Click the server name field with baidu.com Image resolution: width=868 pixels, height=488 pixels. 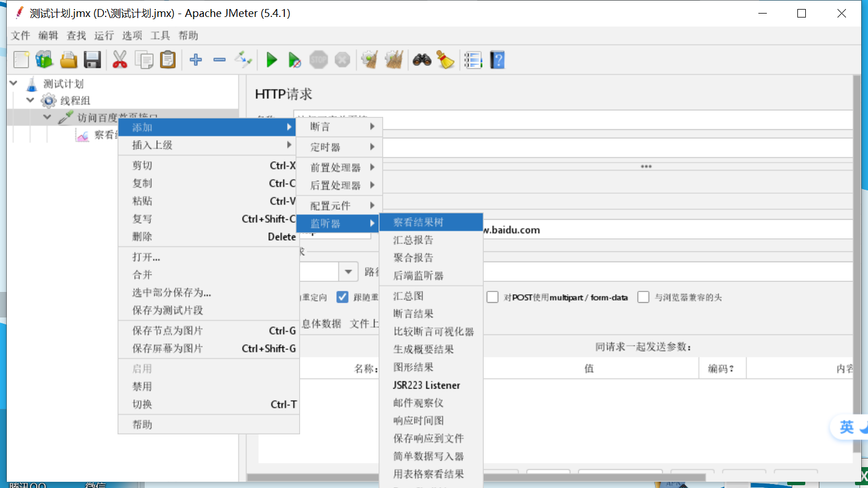[667, 230]
